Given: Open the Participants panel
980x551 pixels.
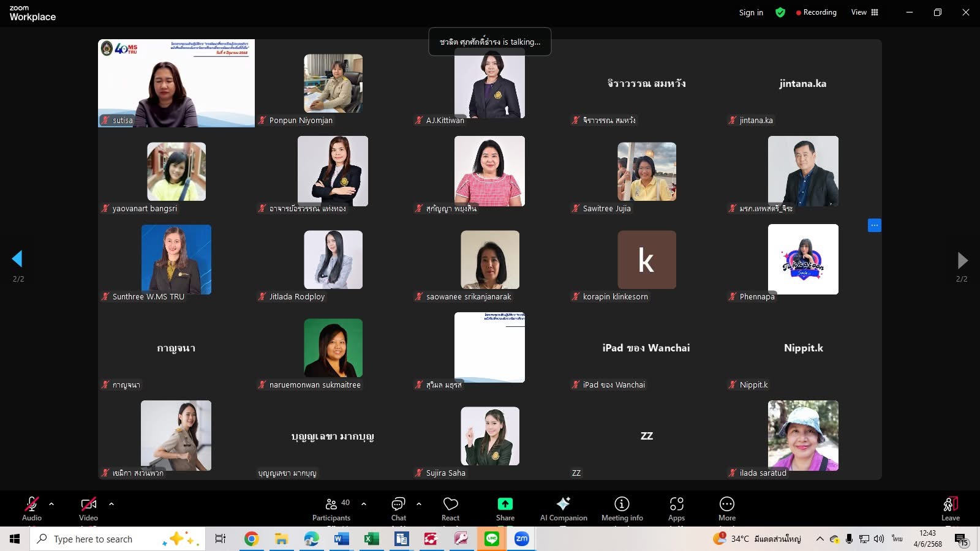Looking at the screenshot, I should click(331, 508).
